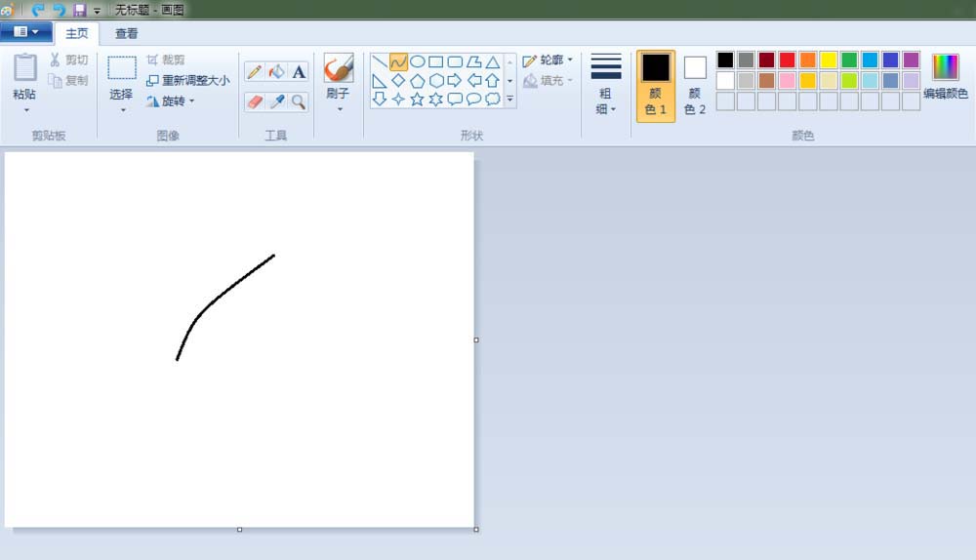The width and height of the screenshot is (976, 560).
Task: Choose the Right triangle shape
Action: [x=379, y=80]
